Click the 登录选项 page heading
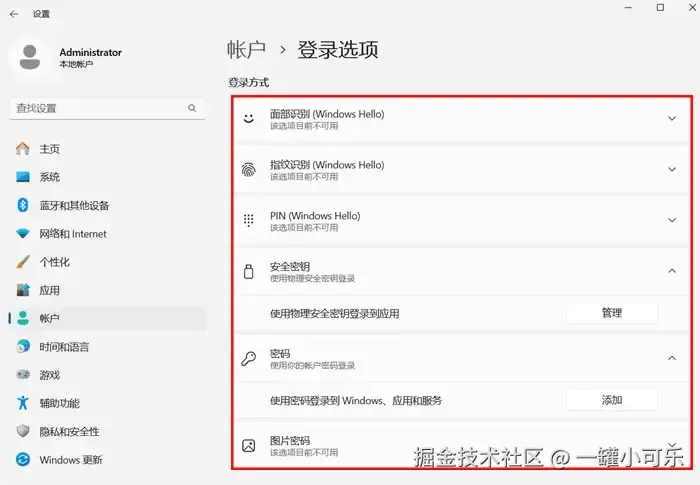This screenshot has width=700, height=485. pyautogui.click(x=338, y=50)
